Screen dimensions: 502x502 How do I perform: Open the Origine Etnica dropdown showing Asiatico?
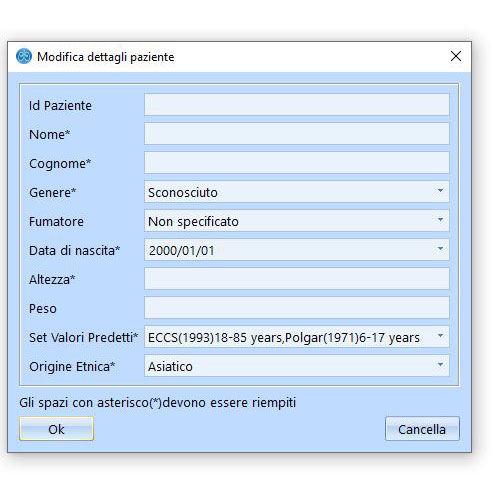[297, 366]
